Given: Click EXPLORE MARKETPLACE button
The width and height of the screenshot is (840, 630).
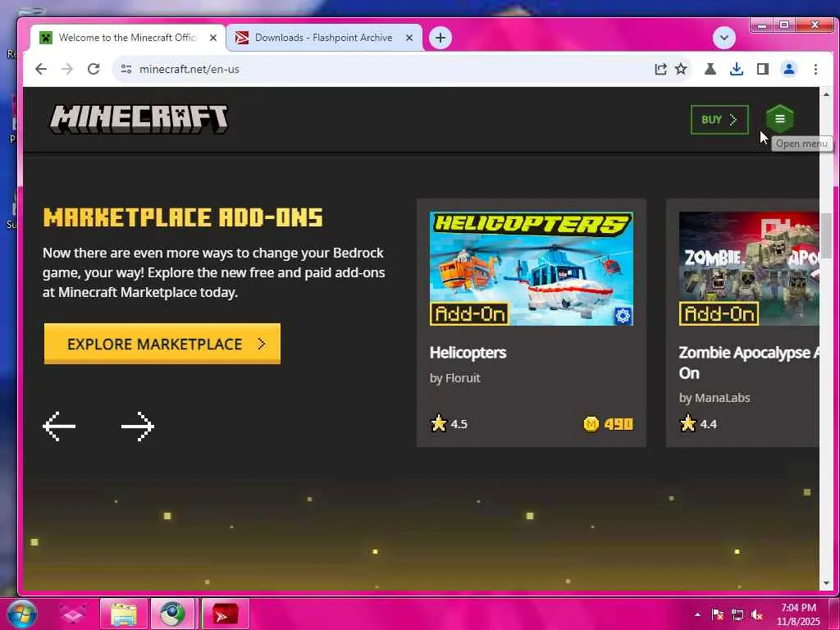Looking at the screenshot, I should click(x=162, y=344).
